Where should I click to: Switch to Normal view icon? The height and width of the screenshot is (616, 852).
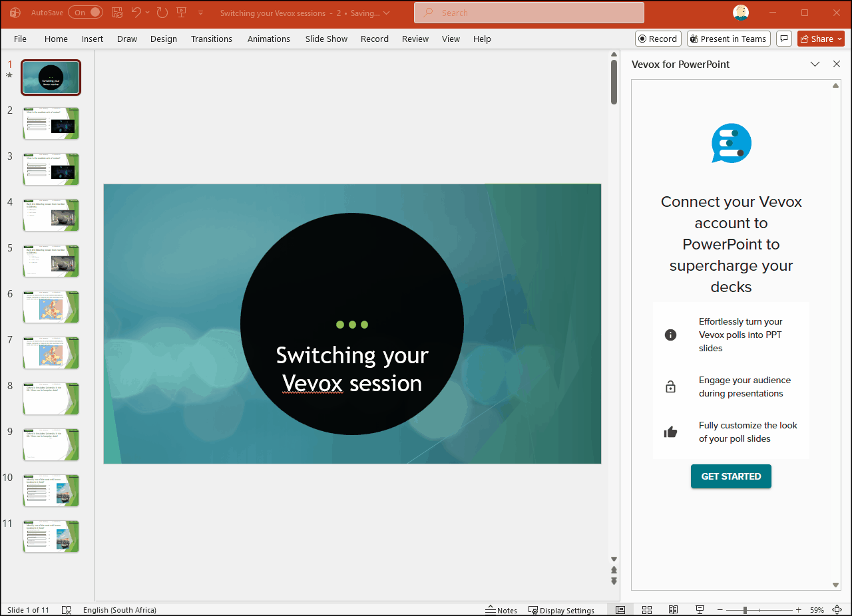(x=620, y=610)
